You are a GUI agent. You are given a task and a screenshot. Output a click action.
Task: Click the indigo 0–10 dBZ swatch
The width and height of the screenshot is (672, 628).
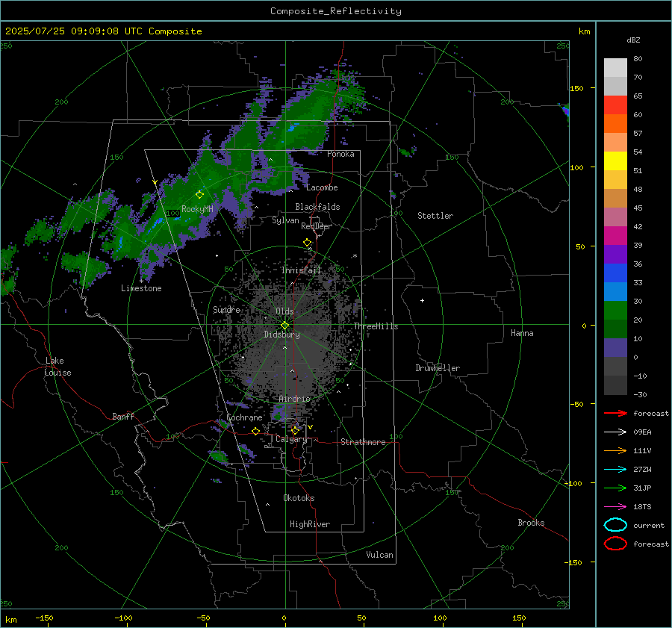tap(615, 347)
